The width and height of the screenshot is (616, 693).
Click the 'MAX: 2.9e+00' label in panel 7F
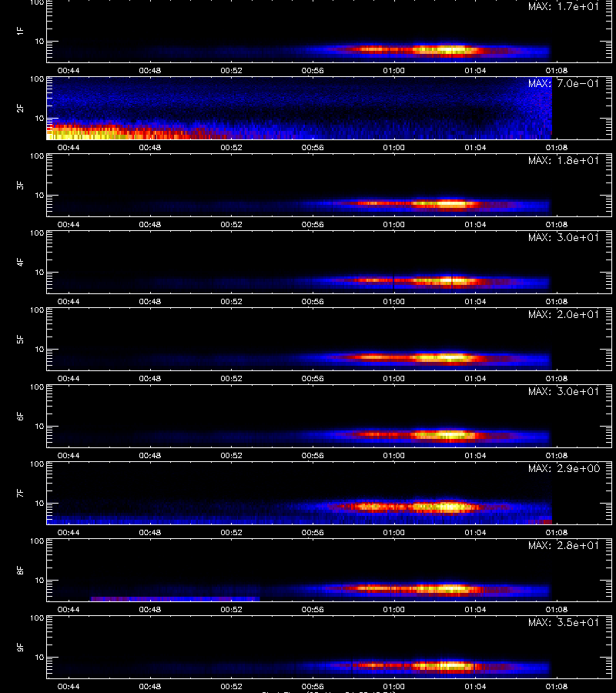coord(564,468)
